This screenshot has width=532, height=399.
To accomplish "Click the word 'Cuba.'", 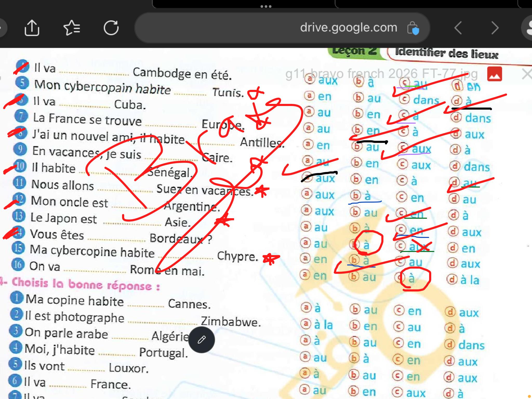I will tap(130, 105).
